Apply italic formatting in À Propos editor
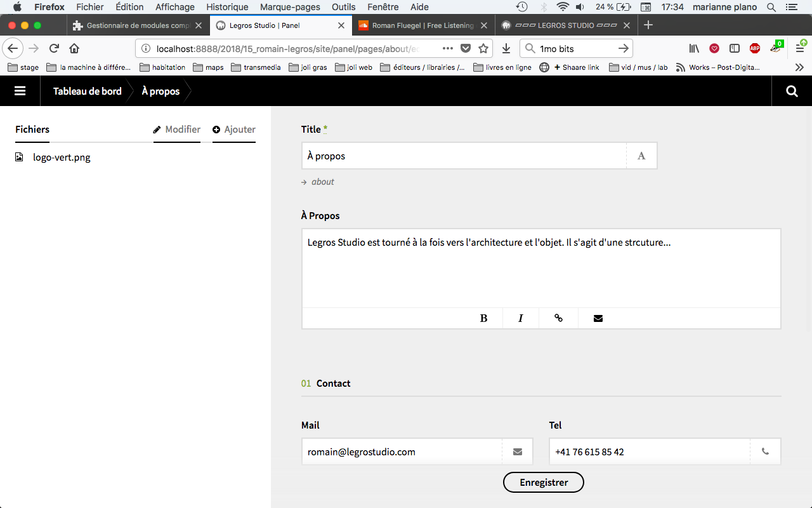The width and height of the screenshot is (812, 508). point(520,318)
